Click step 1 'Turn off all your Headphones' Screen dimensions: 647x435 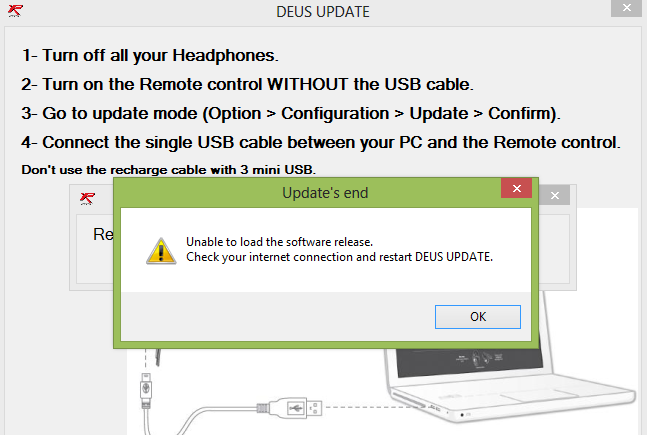point(150,55)
